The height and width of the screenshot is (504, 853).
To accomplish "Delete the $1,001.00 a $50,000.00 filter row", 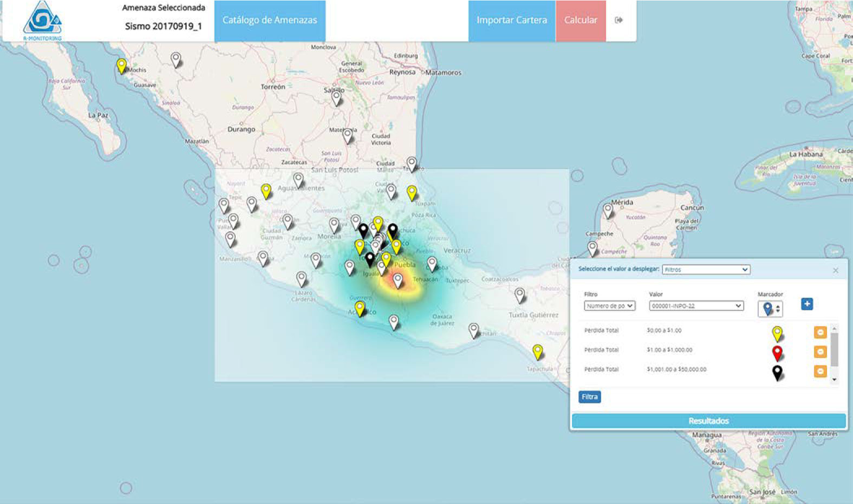I will (x=820, y=371).
